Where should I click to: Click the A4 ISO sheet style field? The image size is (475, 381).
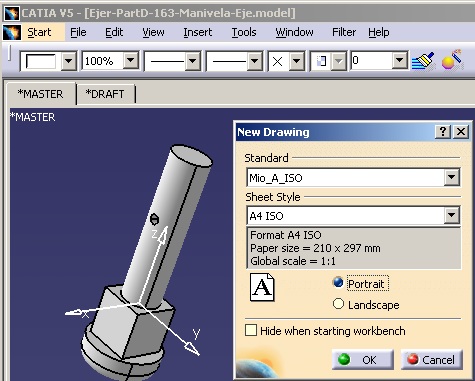coord(345,216)
